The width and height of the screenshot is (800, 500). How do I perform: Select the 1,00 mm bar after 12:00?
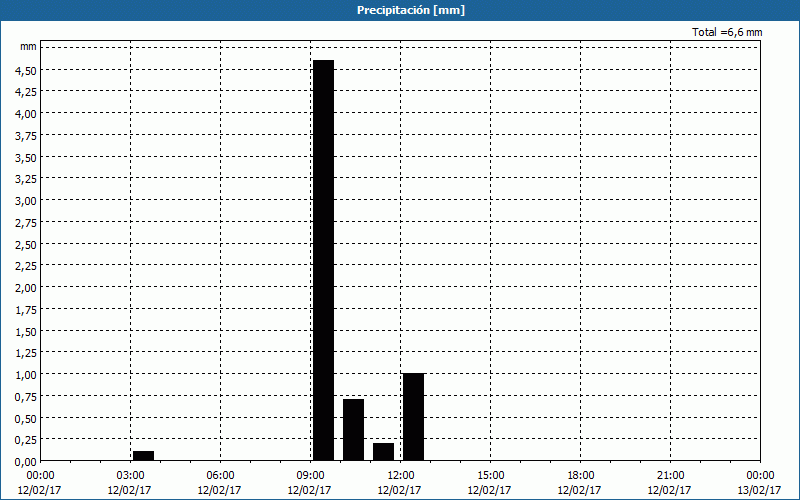(413, 417)
